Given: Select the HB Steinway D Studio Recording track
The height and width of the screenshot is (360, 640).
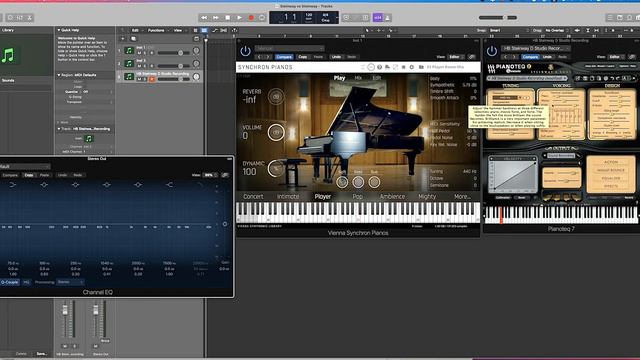Looking at the screenshot, I should point(162,74).
